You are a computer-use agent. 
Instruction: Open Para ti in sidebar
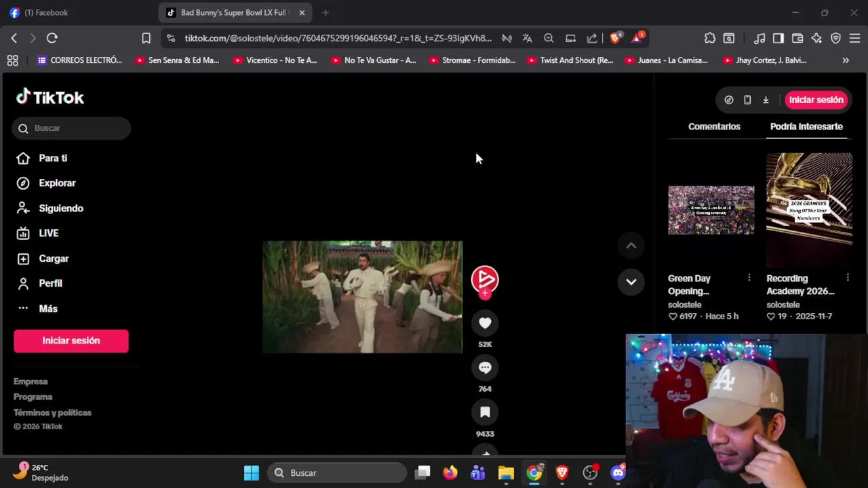[42, 158]
